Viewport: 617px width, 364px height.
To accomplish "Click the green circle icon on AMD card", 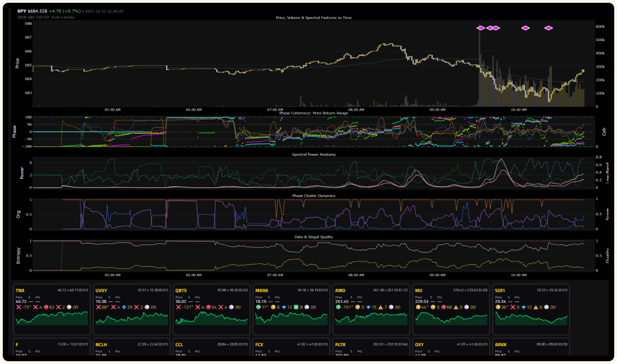I will [x=338, y=307].
